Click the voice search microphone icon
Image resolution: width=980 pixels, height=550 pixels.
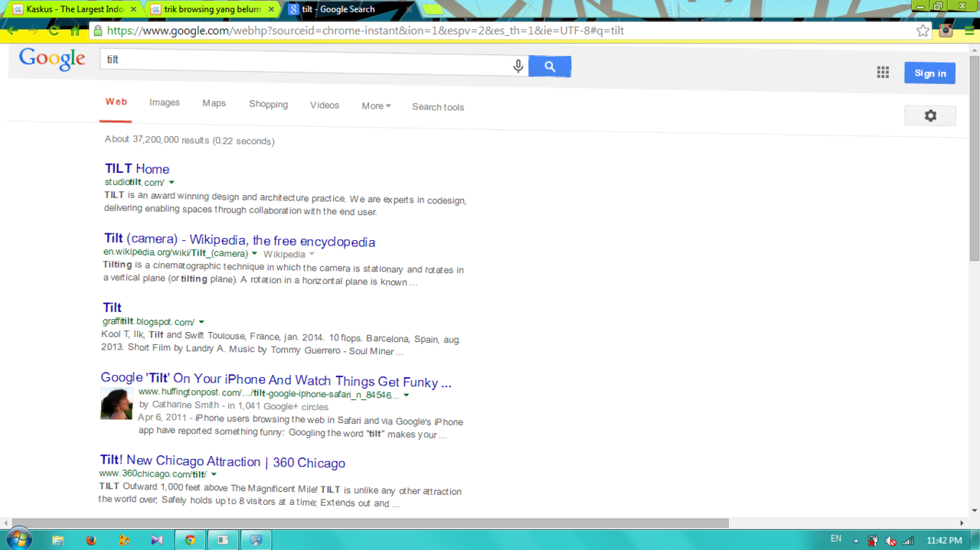tap(518, 67)
